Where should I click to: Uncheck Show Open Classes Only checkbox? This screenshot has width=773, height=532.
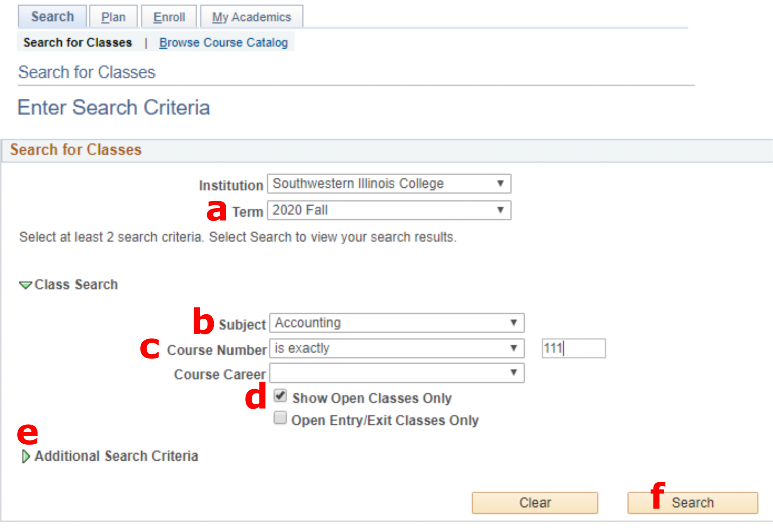click(280, 396)
